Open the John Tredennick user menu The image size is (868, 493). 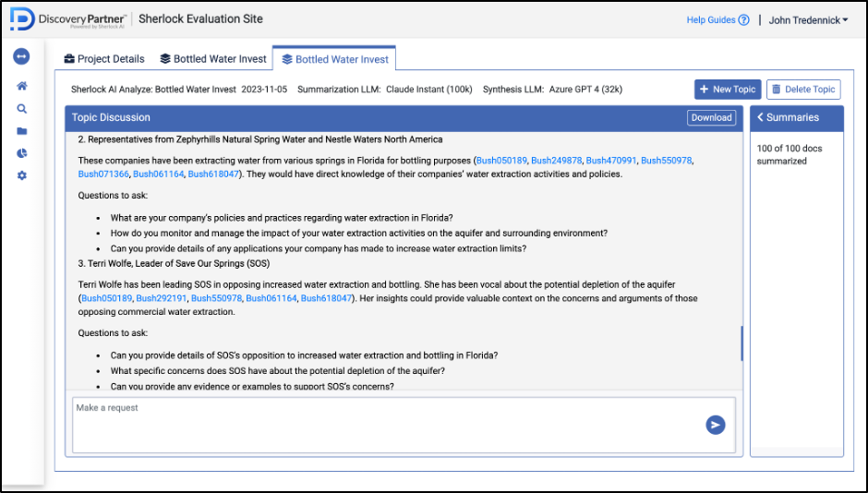808,20
